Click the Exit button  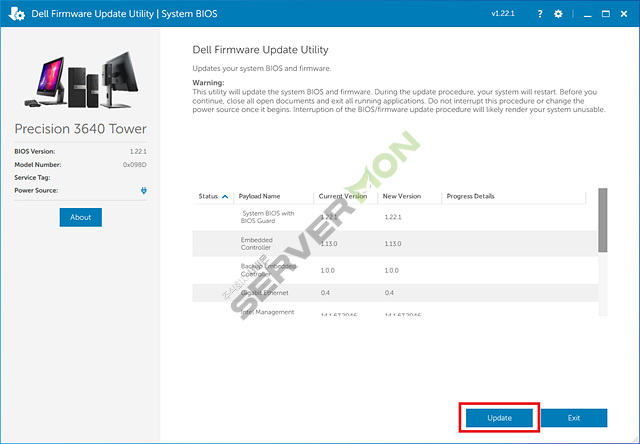click(573, 418)
